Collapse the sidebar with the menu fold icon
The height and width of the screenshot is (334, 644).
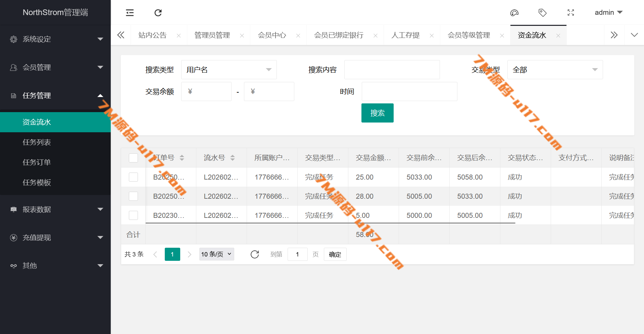(x=130, y=13)
